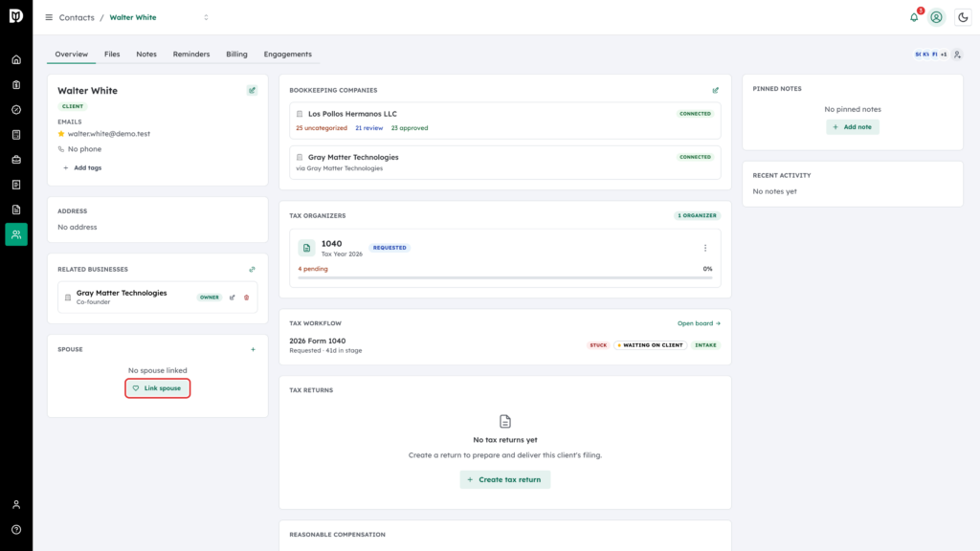Click the add team member icon

(957, 55)
